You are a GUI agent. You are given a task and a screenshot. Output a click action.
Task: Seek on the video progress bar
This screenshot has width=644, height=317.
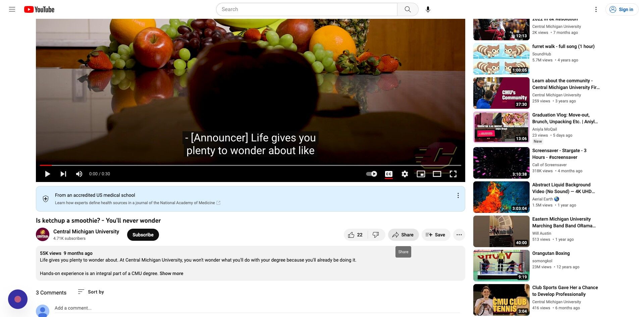(251, 165)
